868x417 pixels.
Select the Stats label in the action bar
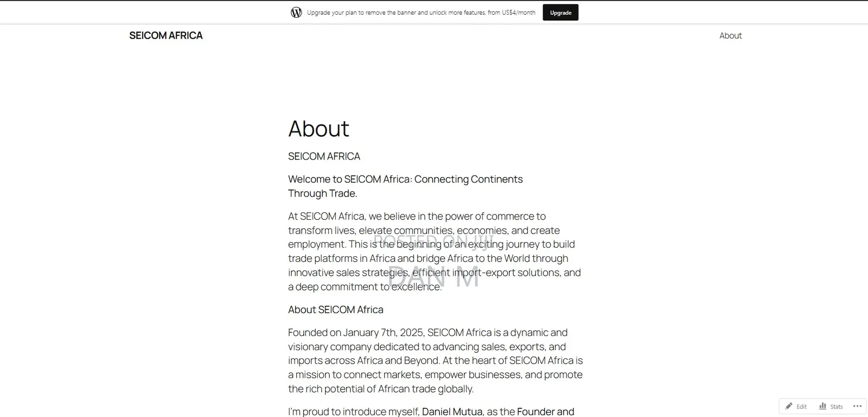pyautogui.click(x=837, y=407)
